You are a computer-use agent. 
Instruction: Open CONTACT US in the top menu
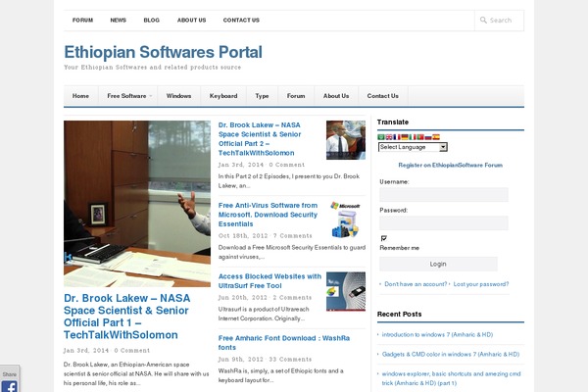pos(241,21)
